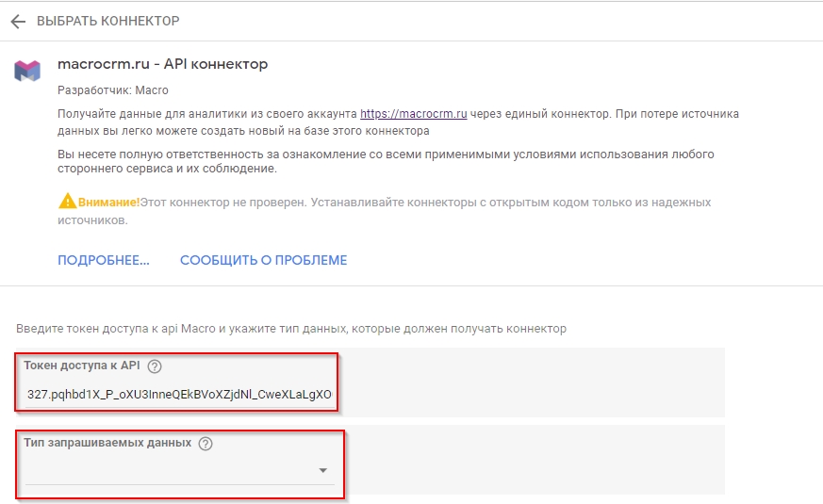Follow the https://macrocrm.ru hyperlink

coord(414,114)
